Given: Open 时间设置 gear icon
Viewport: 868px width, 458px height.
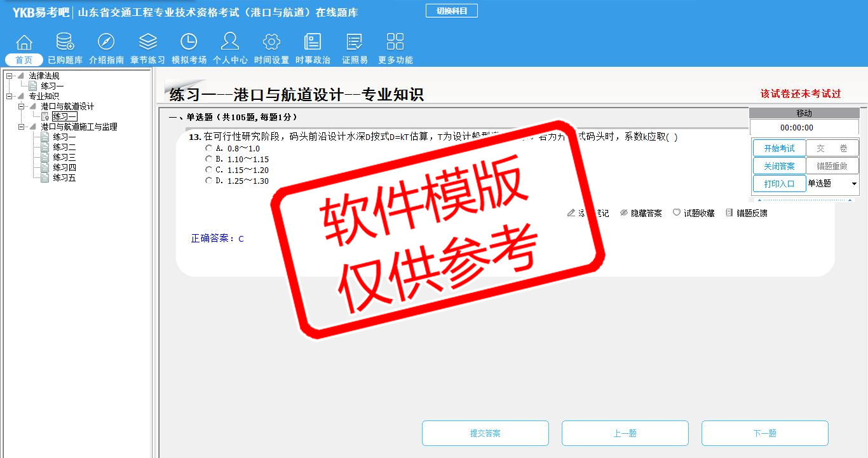Looking at the screenshot, I should tap(271, 43).
